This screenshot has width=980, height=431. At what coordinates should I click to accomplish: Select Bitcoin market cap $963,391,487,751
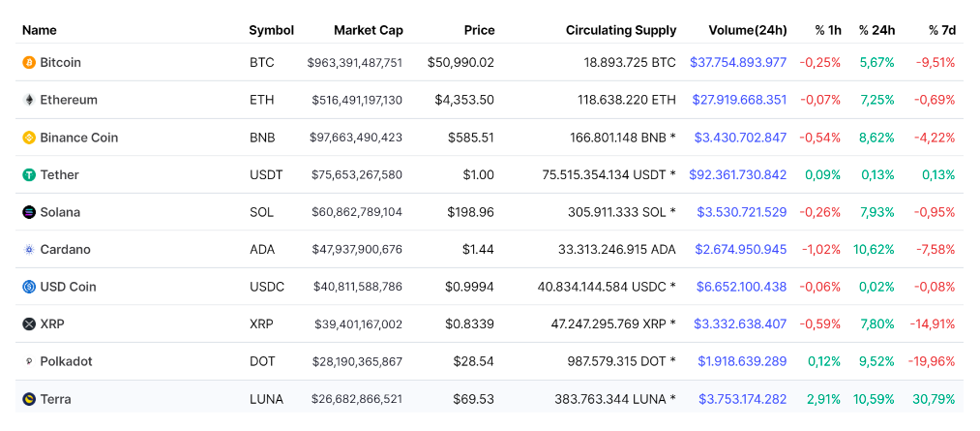tap(355, 63)
